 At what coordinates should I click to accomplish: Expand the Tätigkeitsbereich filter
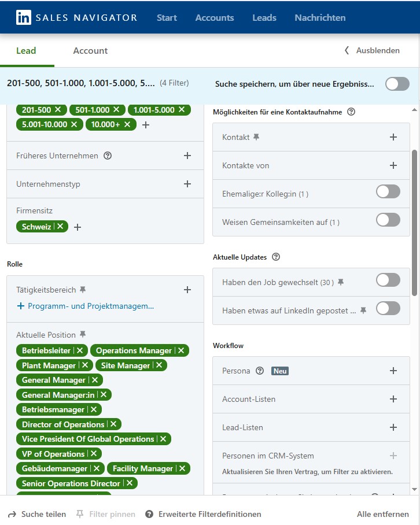pos(187,290)
